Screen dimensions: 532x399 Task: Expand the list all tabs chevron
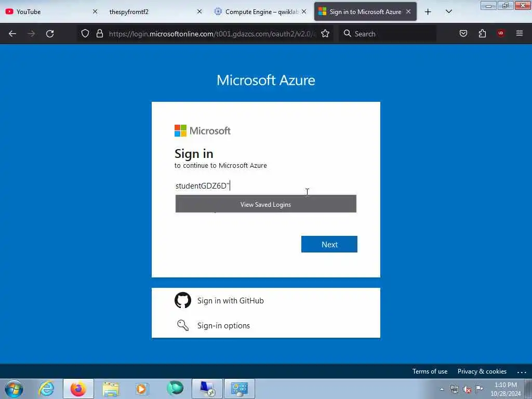(x=448, y=12)
